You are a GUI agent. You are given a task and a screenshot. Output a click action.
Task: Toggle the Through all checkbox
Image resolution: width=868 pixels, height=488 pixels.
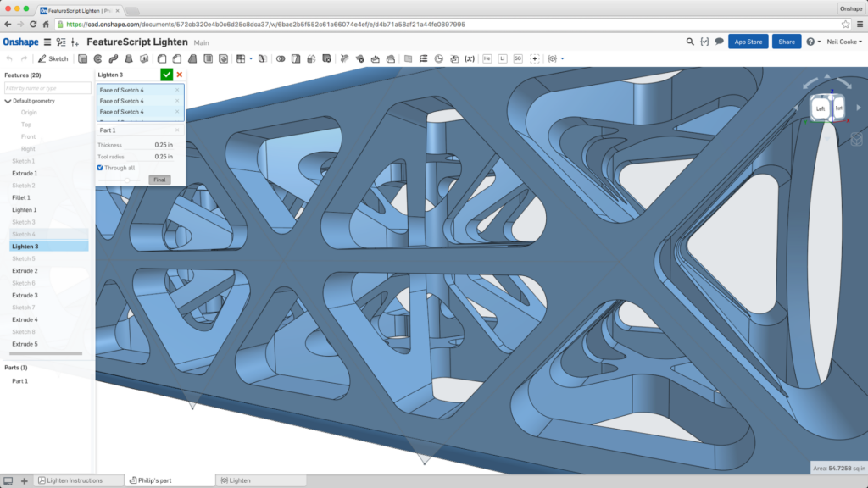[100, 168]
